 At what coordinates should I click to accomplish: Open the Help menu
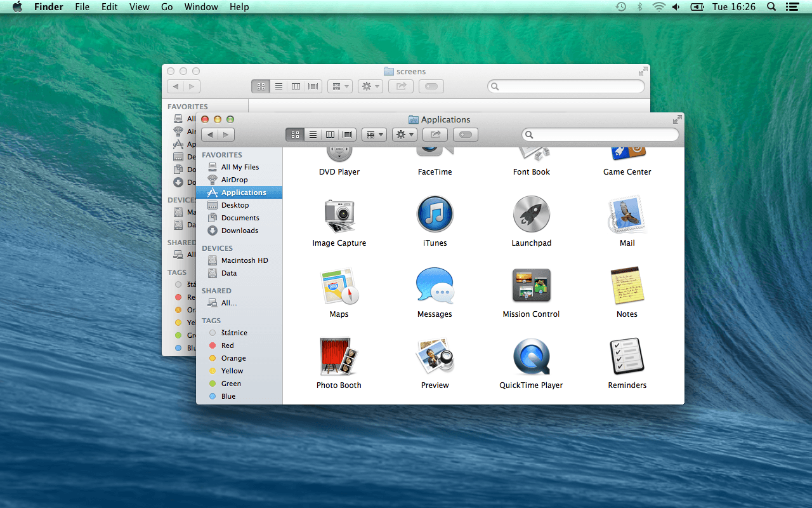[239, 7]
